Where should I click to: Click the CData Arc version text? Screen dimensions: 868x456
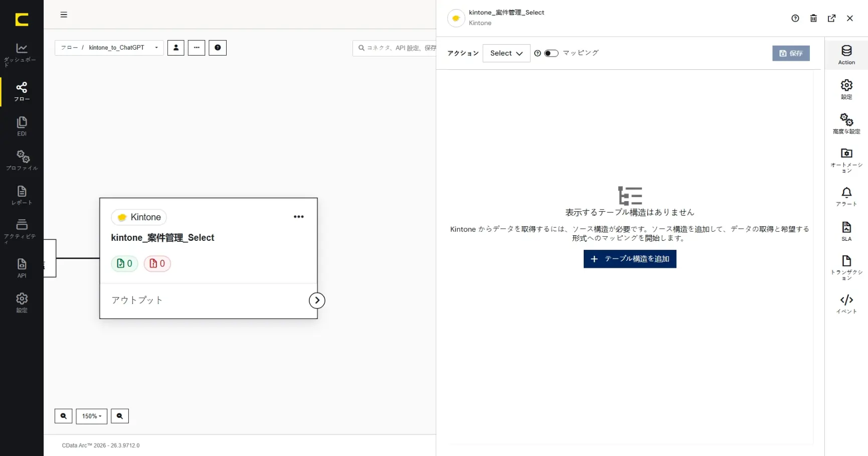101,445
